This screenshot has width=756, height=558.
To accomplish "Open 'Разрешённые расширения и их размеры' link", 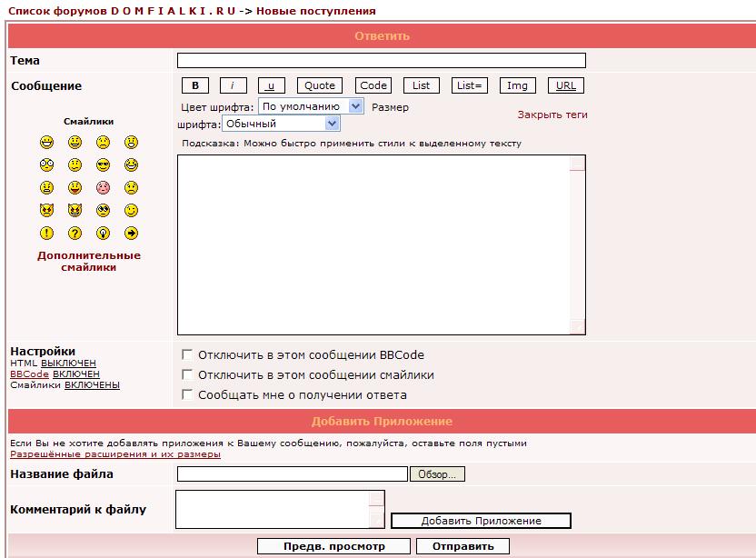I will click(115, 453).
